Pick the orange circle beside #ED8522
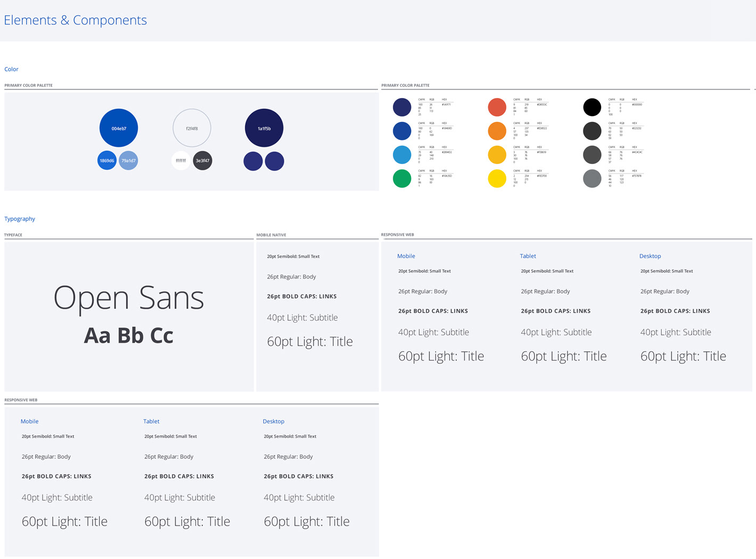 coord(497,130)
